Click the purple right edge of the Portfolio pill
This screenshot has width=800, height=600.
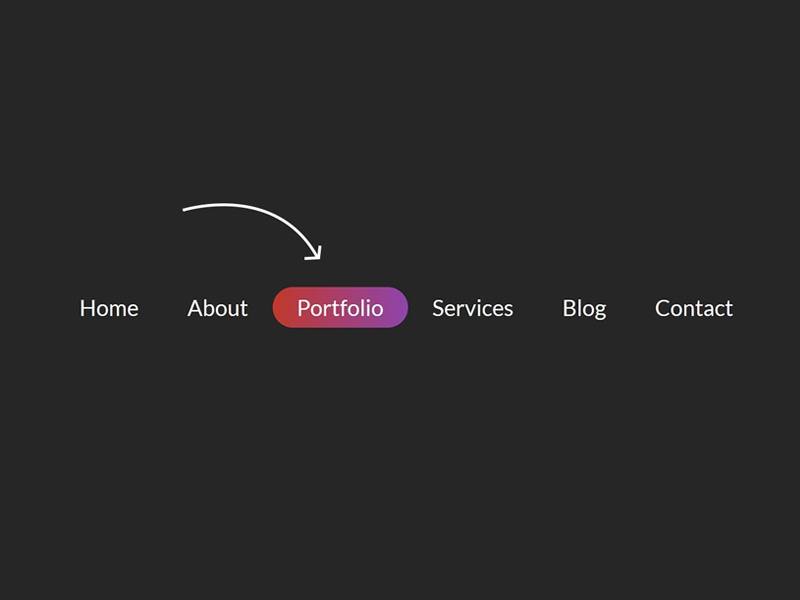coord(397,308)
